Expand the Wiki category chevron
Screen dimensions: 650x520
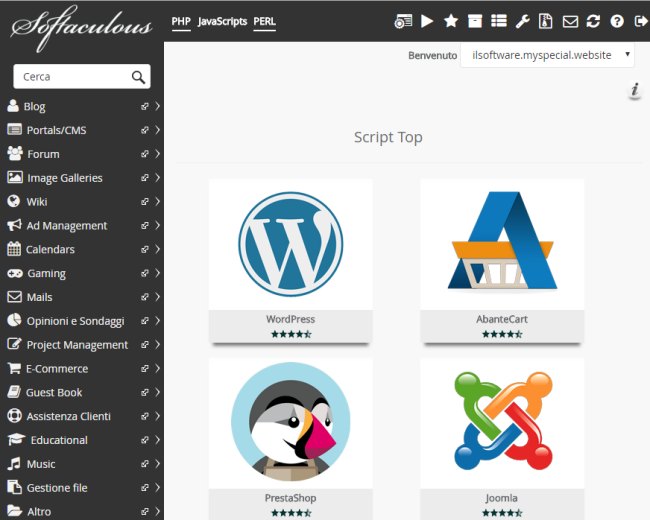[158, 202]
